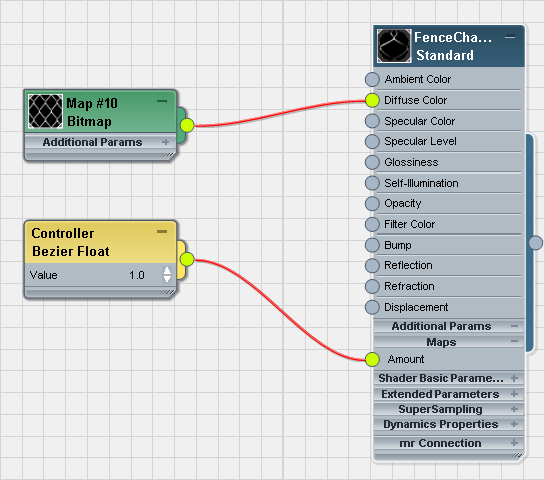Click the Opacity input socket

372,203
